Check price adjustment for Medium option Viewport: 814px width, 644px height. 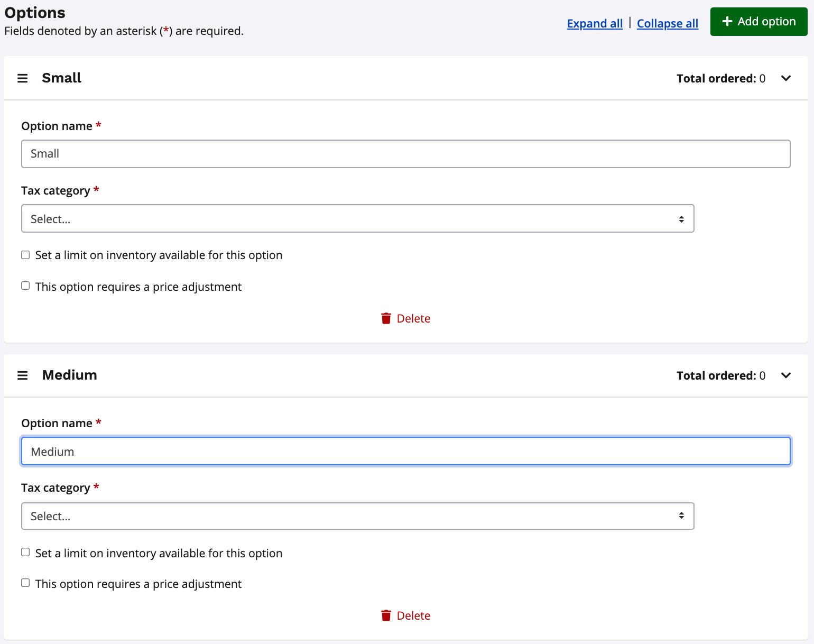click(25, 583)
